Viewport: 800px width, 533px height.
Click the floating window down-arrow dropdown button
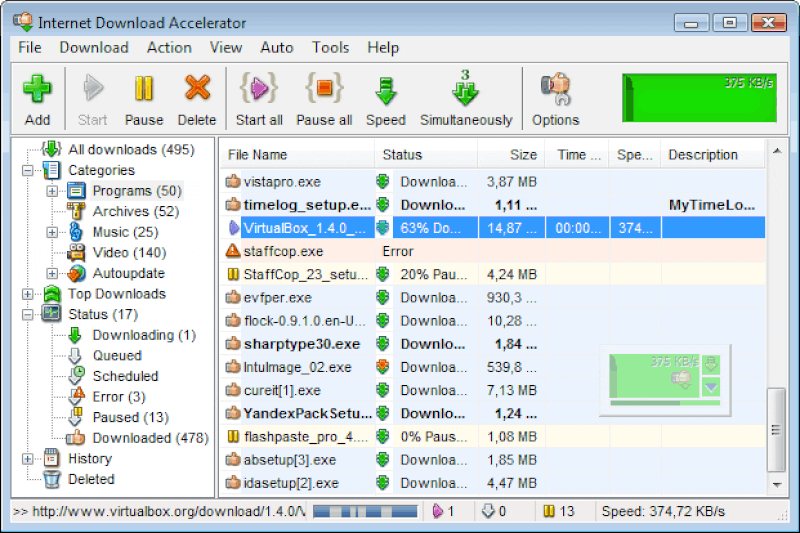tap(711, 388)
